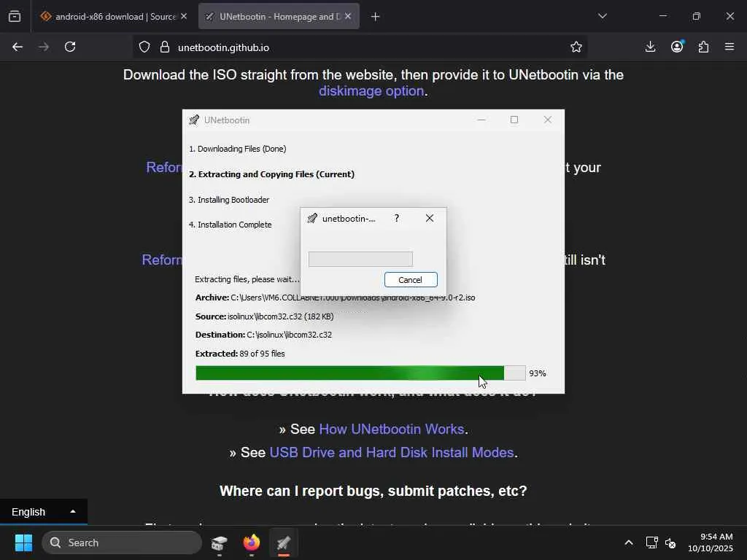The height and width of the screenshot is (560, 747).
Task: Click the help question mark in small dialog
Action: (397, 218)
